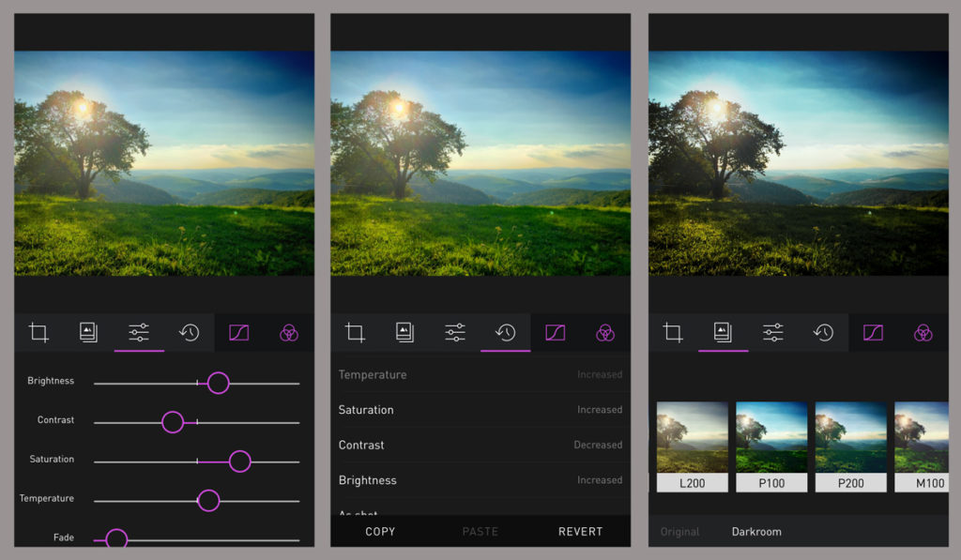Tap the color circles icon in the right screen
Screen dimensions: 961x560
coord(923,332)
